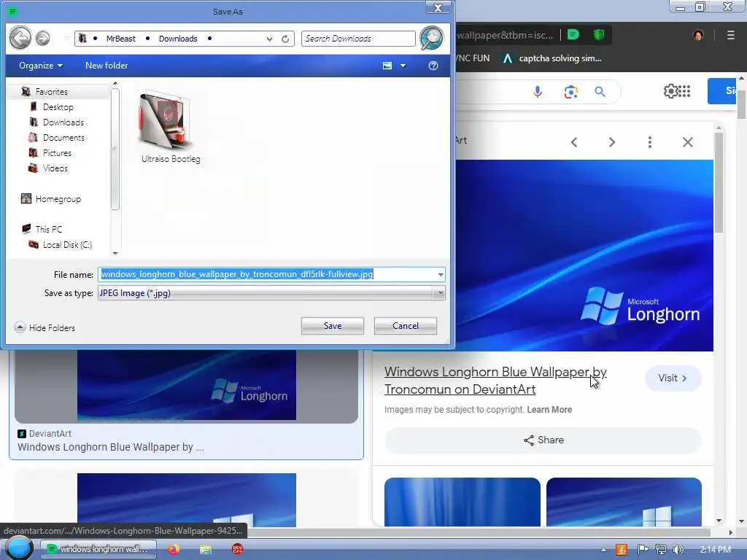This screenshot has height=560, width=747.
Task: Click the green shield extension icon
Action: coord(599,34)
